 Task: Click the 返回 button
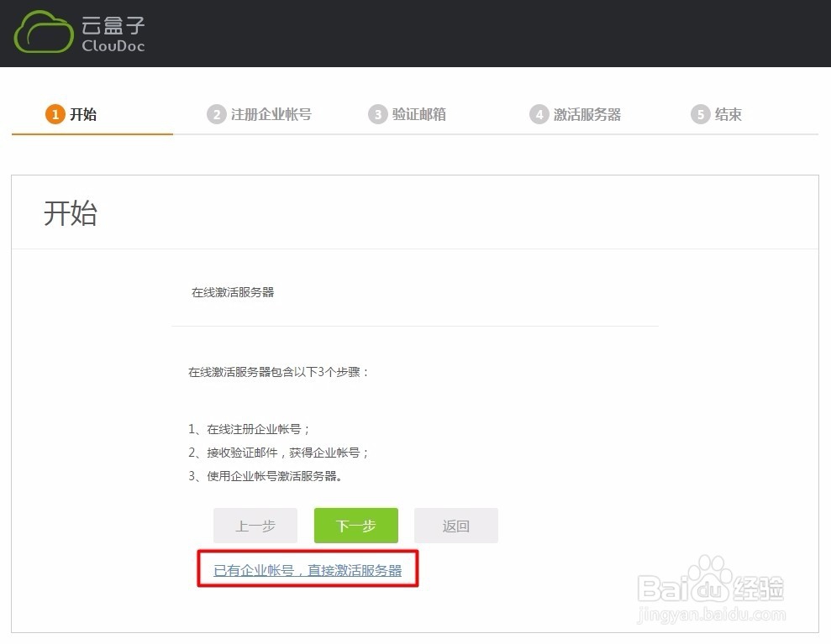[456, 526]
